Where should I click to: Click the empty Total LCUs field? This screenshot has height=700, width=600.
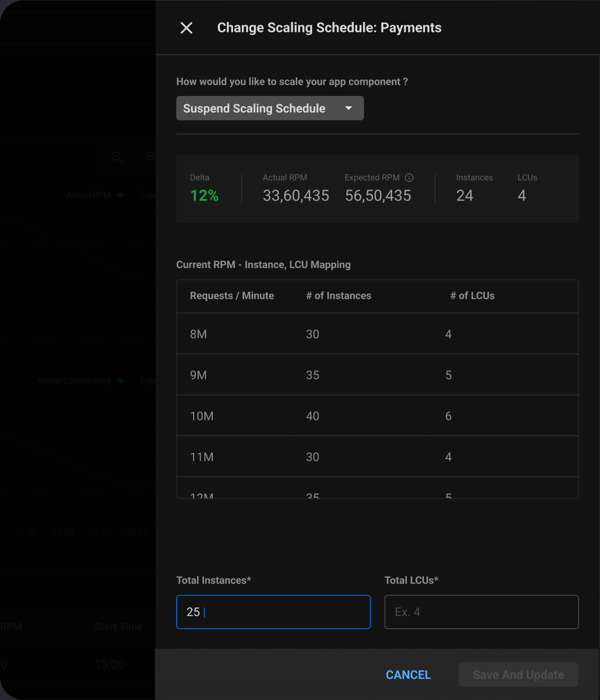tap(481, 612)
